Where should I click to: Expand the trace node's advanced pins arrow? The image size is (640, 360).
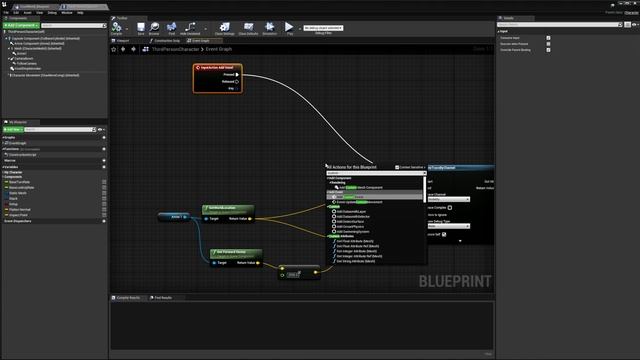pyautogui.click(x=460, y=241)
